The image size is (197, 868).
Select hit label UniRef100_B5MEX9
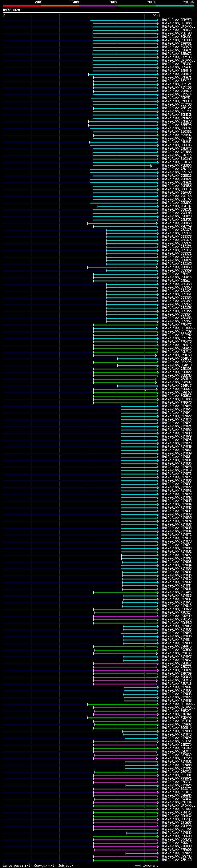[x=177, y=101]
